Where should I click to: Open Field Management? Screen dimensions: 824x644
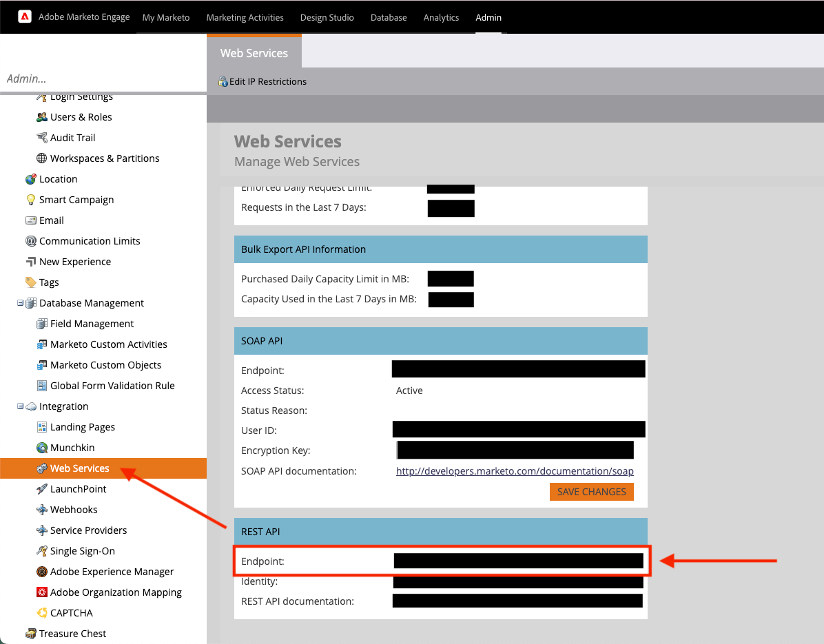pos(92,324)
